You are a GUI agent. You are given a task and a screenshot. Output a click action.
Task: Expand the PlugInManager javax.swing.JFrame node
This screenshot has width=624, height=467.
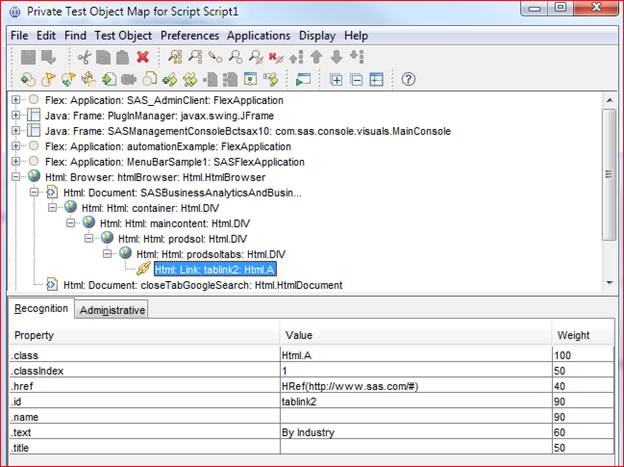click(x=16, y=116)
